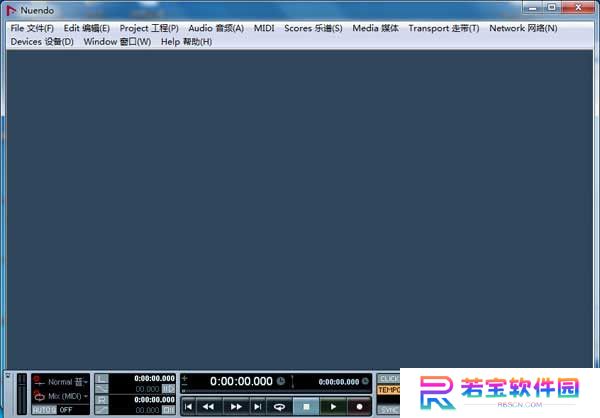The width and height of the screenshot is (600, 418).
Task: Open the Scores 乐谱(S) menu
Action: [313, 28]
